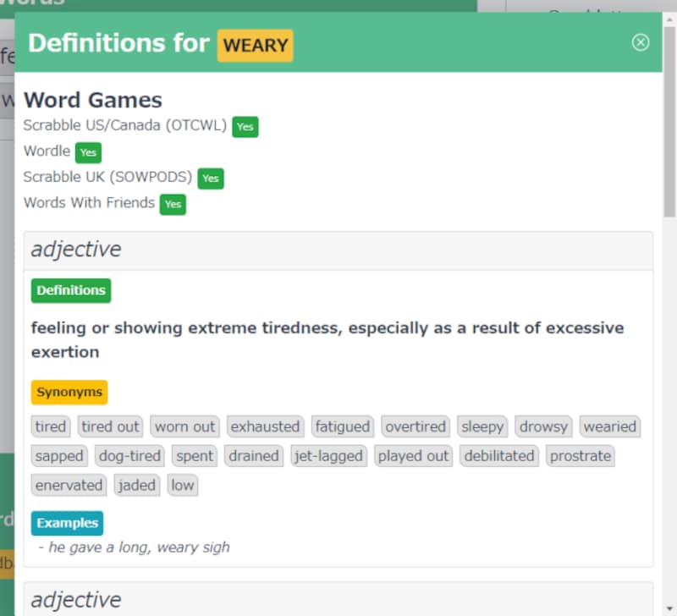Close the Definitions for WEARY dialog
677x616 pixels.
[641, 42]
